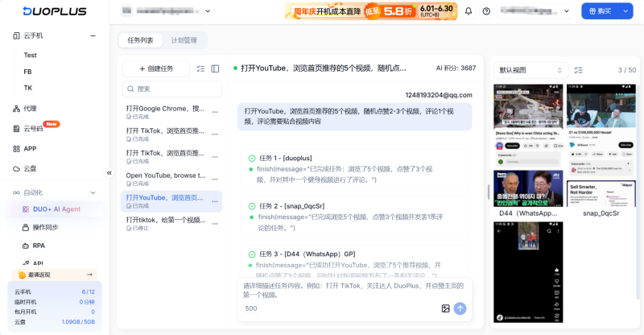Toggle the device list multi-select icon

point(578,70)
